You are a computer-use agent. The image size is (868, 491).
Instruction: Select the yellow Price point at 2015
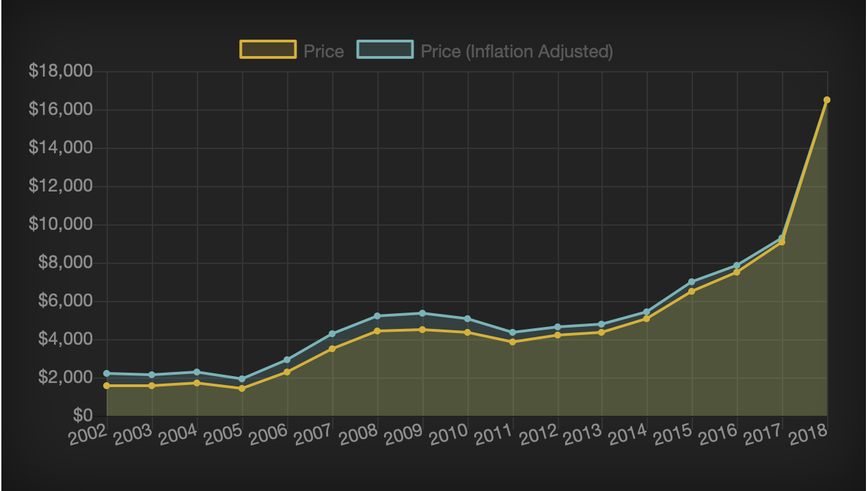692,291
